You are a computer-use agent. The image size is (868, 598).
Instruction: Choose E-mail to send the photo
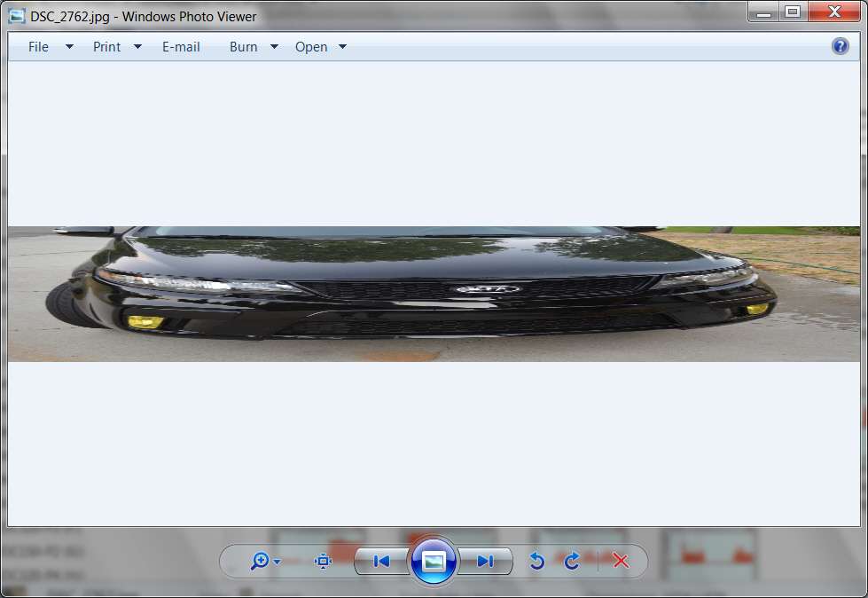[x=181, y=47]
